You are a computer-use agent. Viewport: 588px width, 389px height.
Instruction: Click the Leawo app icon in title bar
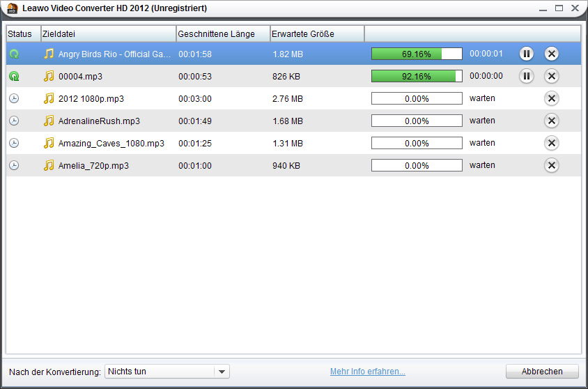tap(13, 8)
